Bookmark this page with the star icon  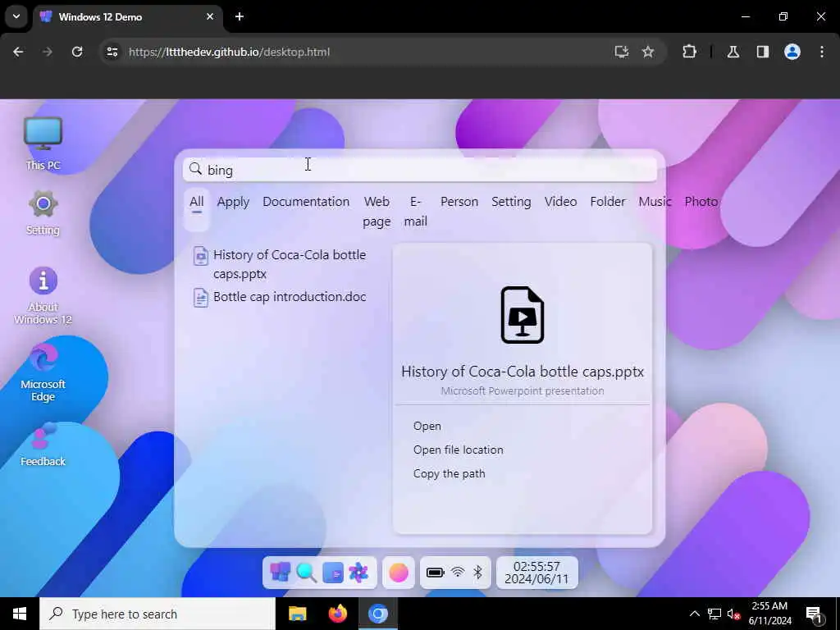coord(648,52)
